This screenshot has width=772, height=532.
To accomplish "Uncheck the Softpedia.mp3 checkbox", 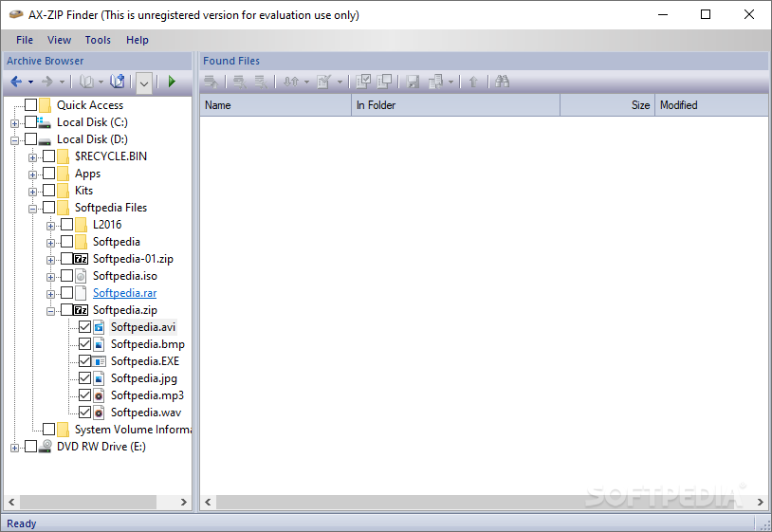I will pos(84,395).
